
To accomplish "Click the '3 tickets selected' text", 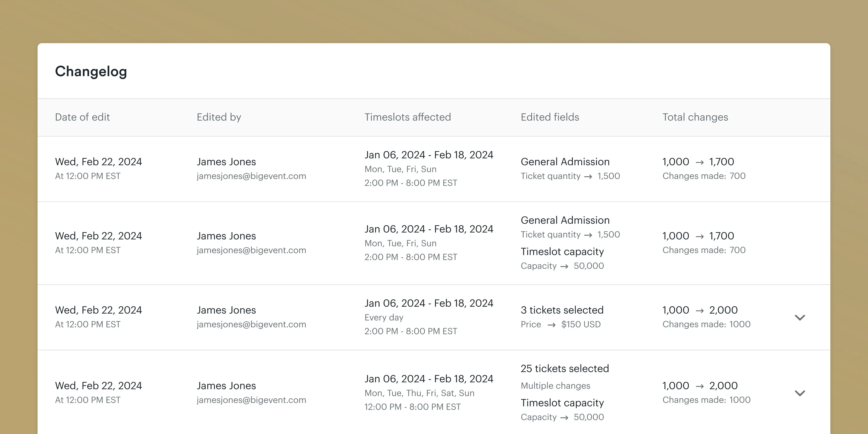I will tap(562, 310).
